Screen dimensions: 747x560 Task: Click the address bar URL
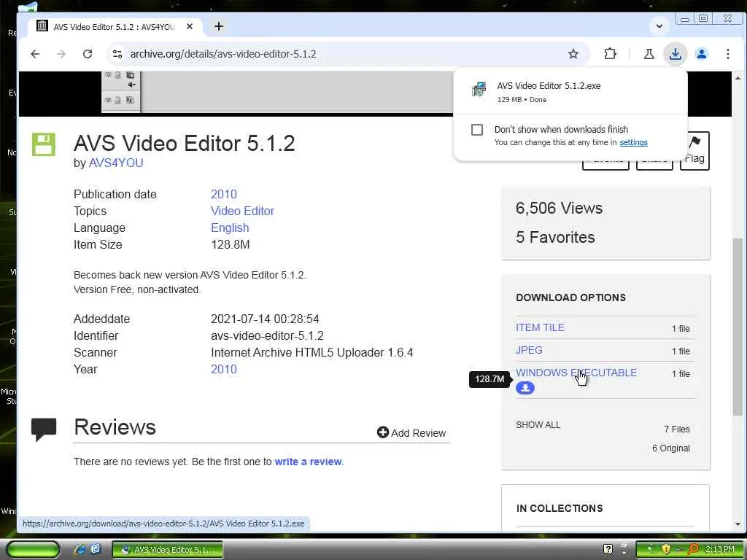point(223,54)
